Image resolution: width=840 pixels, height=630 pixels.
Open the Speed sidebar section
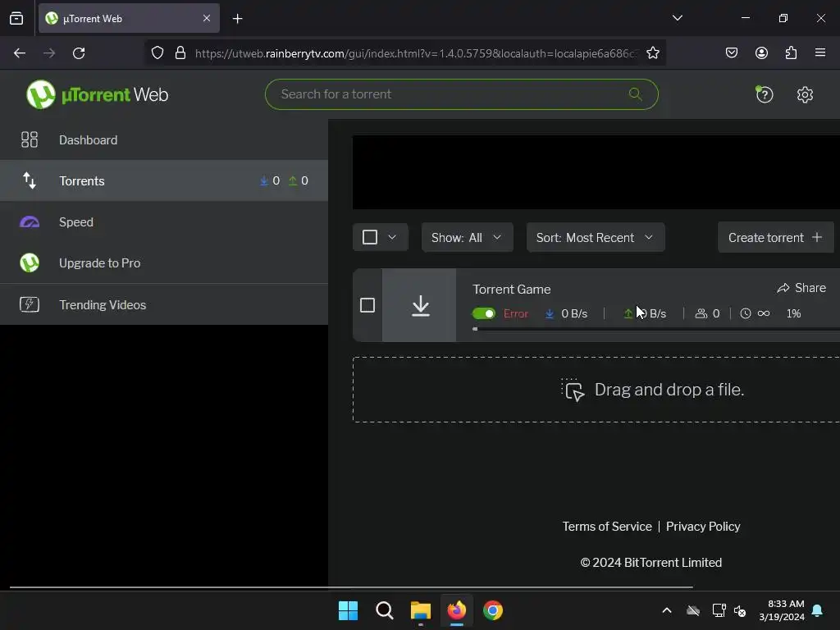coord(164,221)
